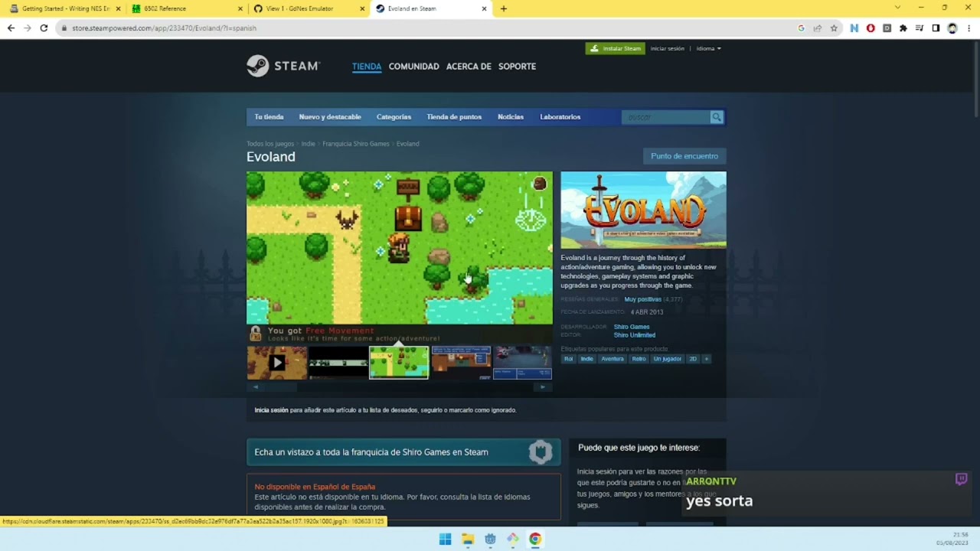Open the Tu tienda store menu

(269, 117)
